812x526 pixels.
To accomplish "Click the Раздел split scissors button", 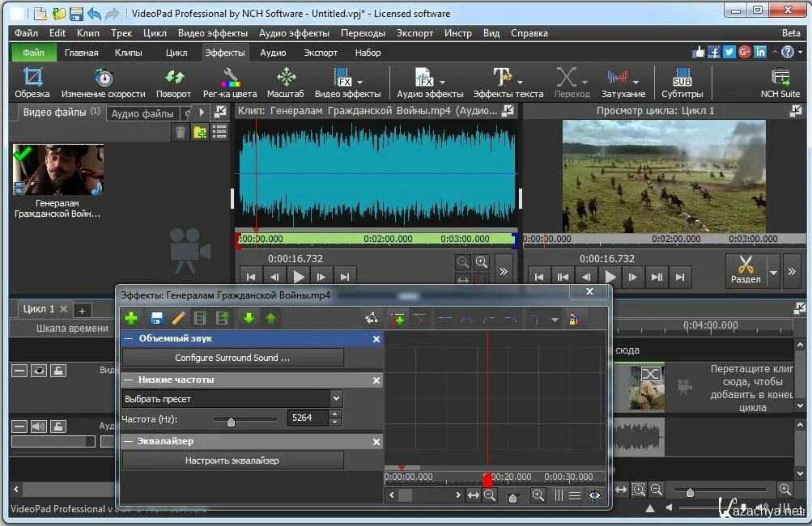I will click(746, 269).
